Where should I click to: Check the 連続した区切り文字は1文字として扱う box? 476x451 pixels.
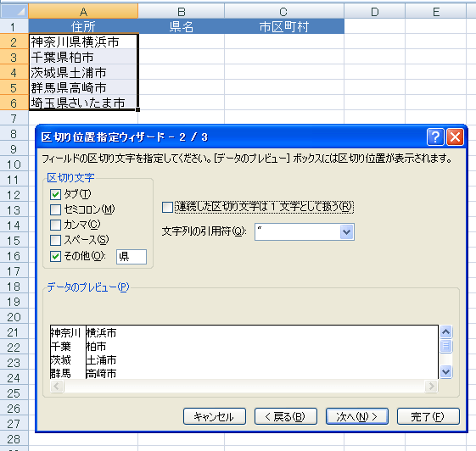(167, 207)
